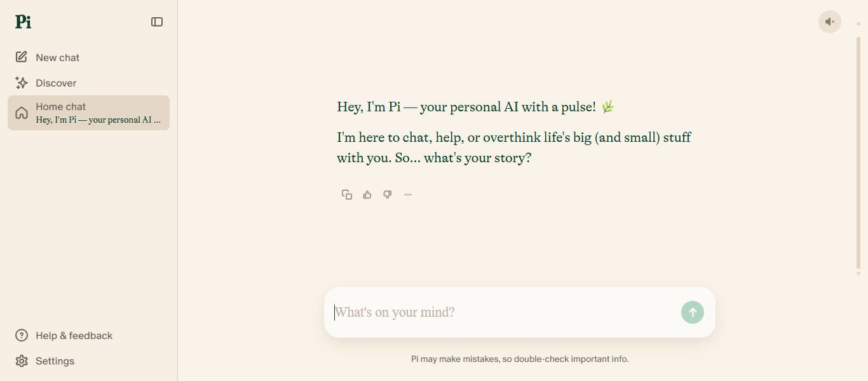Collapse the sidebar panel

(157, 22)
